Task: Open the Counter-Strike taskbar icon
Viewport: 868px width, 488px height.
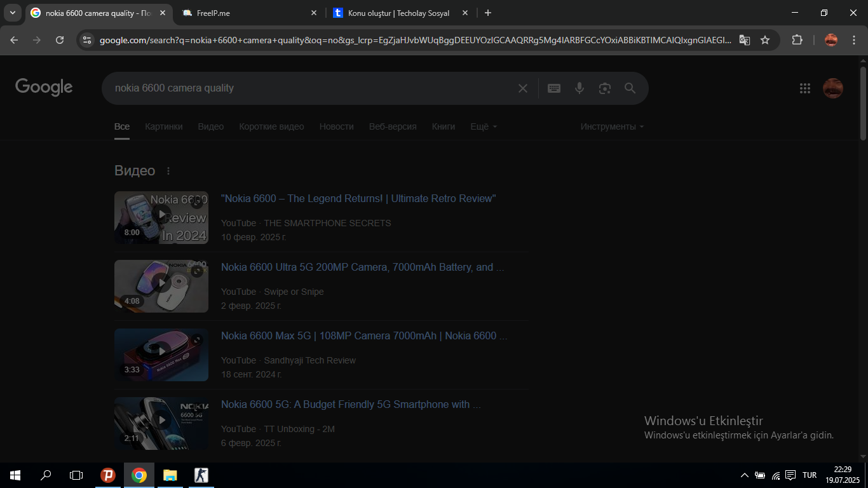Action: coord(201,475)
